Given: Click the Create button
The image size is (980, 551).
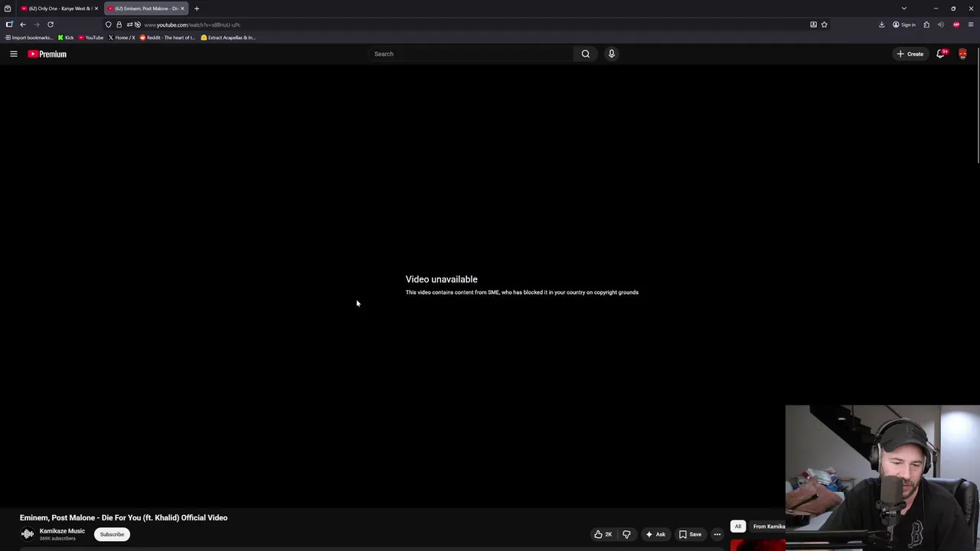Looking at the screenshot, I should pyautogui.click(x=910, y=54).
